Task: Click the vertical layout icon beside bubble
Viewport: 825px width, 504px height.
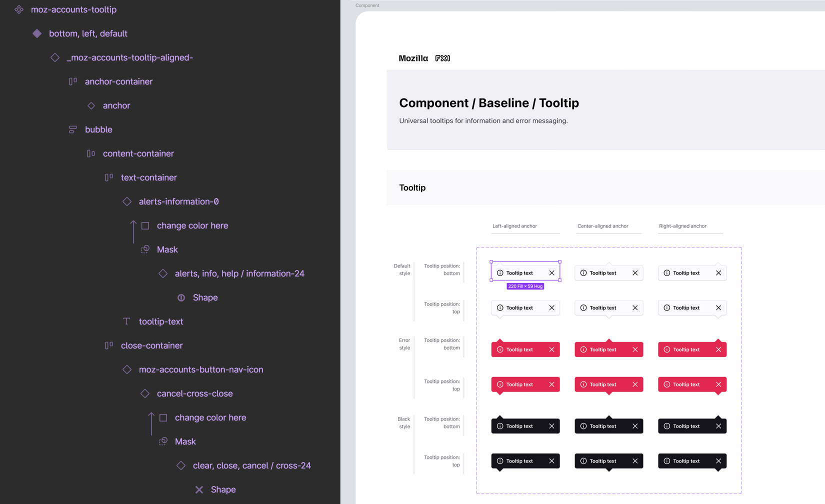Action: click(x=73, y=129)
